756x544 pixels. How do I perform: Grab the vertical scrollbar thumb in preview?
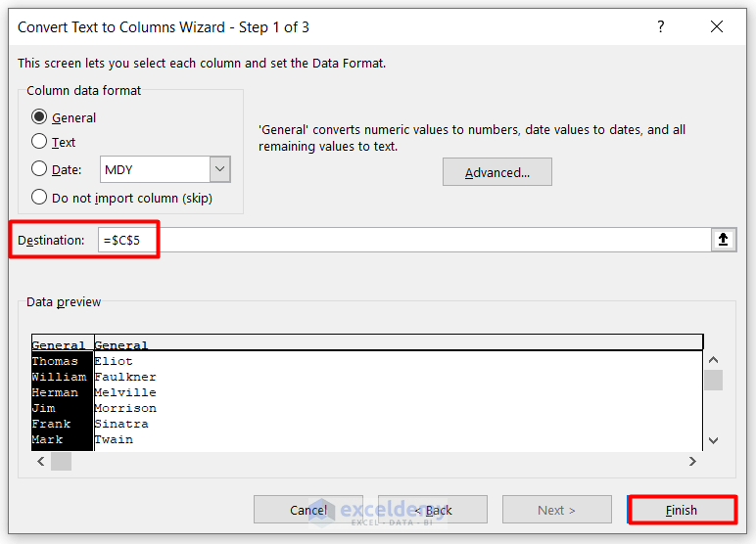[714, 381]
